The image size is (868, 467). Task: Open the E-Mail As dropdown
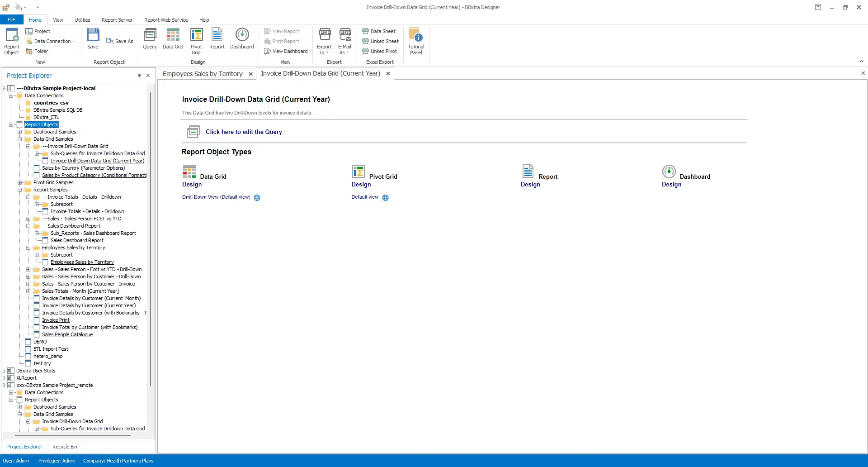tap(344, 41)
